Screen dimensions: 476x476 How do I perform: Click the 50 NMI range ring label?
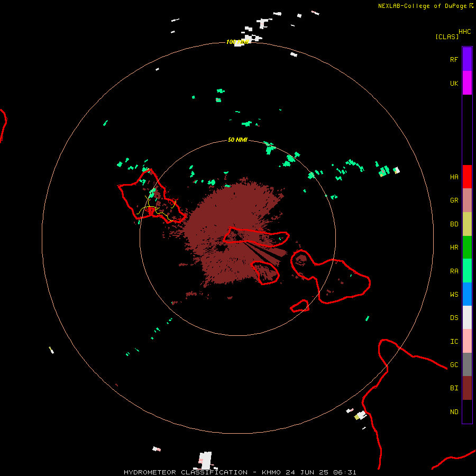[237, 140]
